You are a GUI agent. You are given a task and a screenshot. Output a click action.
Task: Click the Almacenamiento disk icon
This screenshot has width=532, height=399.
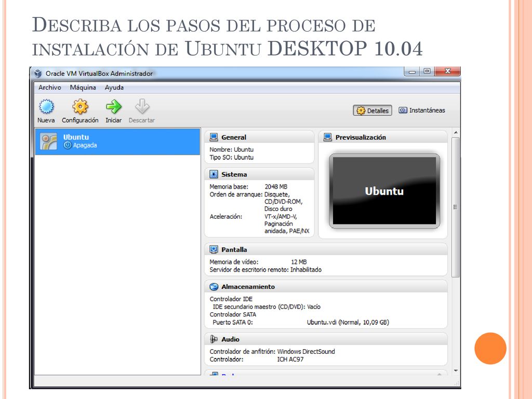pyautogui.click(x=214, y=287)
